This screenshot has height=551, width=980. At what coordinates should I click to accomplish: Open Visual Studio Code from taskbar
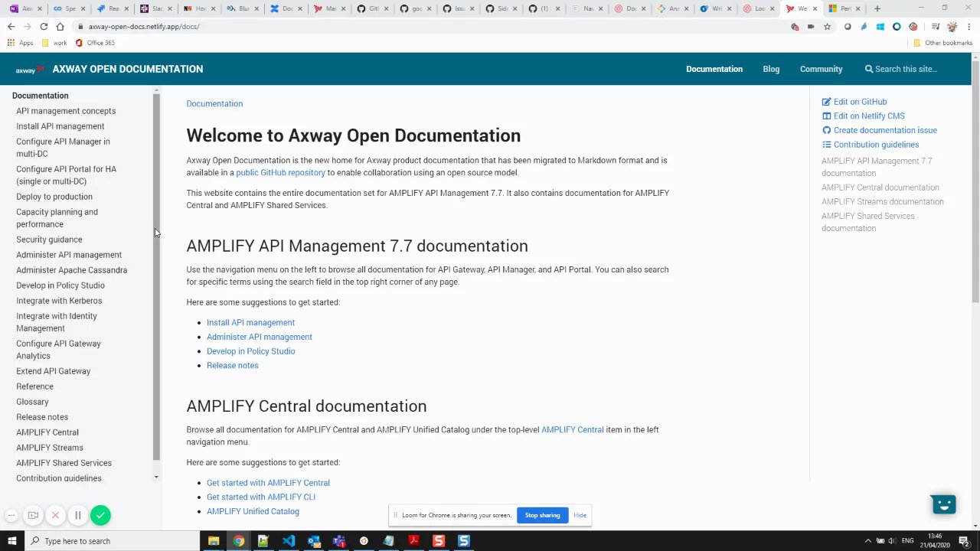coord(288,541)
